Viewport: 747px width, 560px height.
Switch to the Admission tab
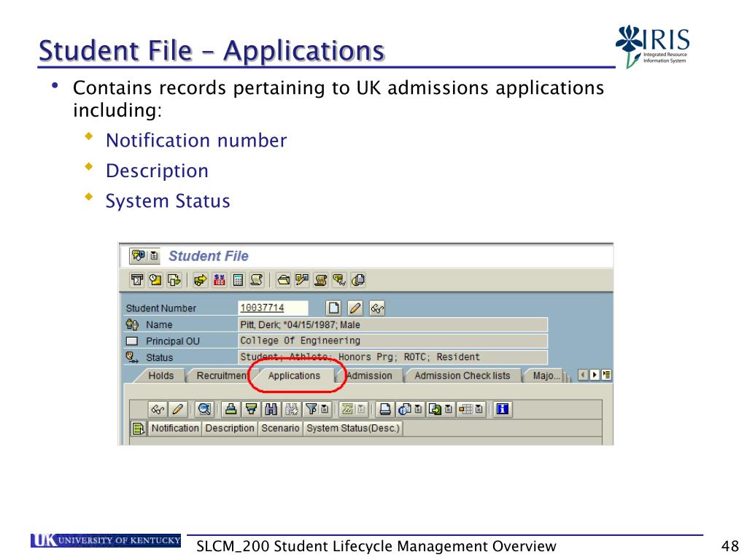pyautogui.click(x=369, y=376)
